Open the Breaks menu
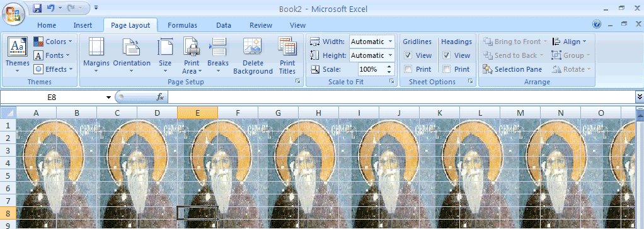This screenshot has height=229, width=644. point(217,55)
